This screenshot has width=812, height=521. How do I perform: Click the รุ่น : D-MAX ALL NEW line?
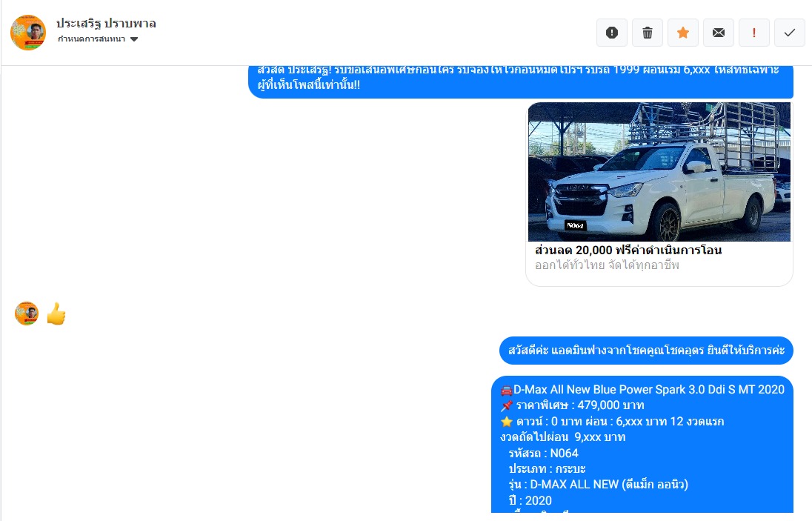pos(598,485)
